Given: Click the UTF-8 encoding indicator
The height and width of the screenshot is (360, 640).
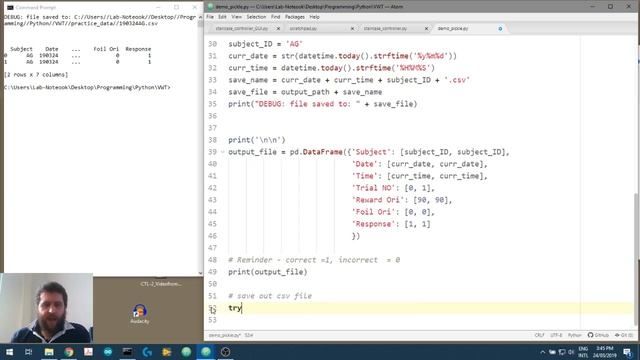Looking at the screenshot, I should tap(556, 335).
